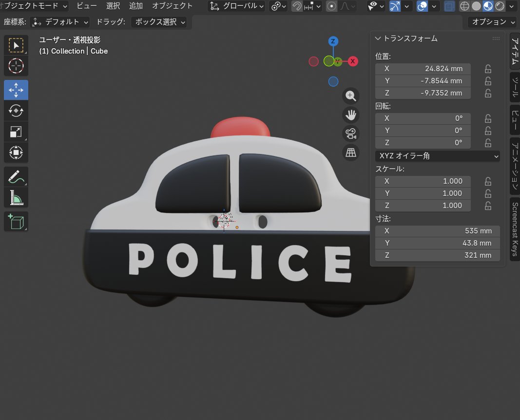This screenshot has width=520, height=420.
Task: Select the Scale tool
Action: [x=16, y=132]
